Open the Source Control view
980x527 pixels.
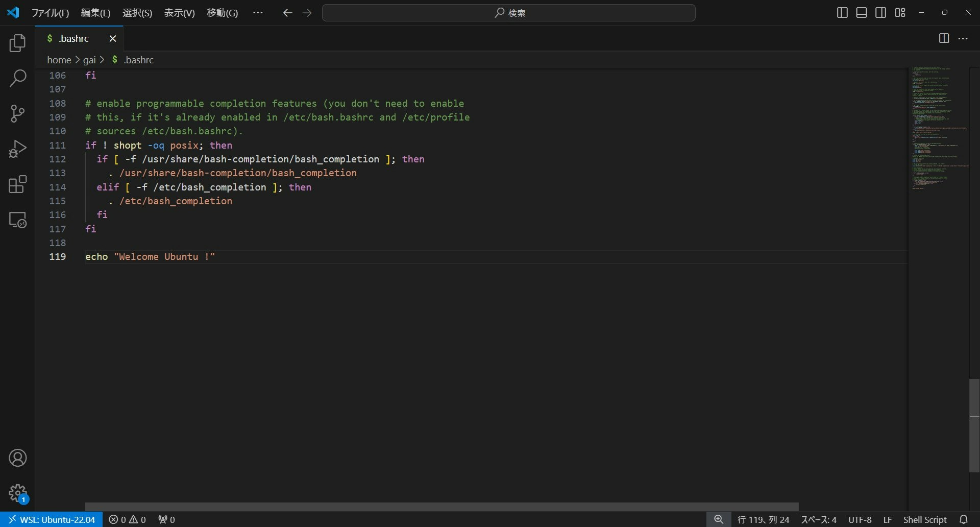[x=17, y=113]
